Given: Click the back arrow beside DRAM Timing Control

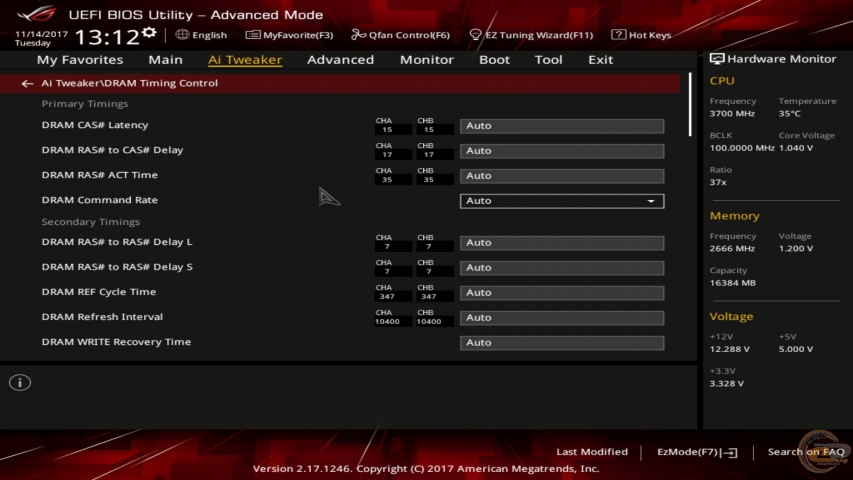Looking at the screenshot, I should tap(27, 83).
